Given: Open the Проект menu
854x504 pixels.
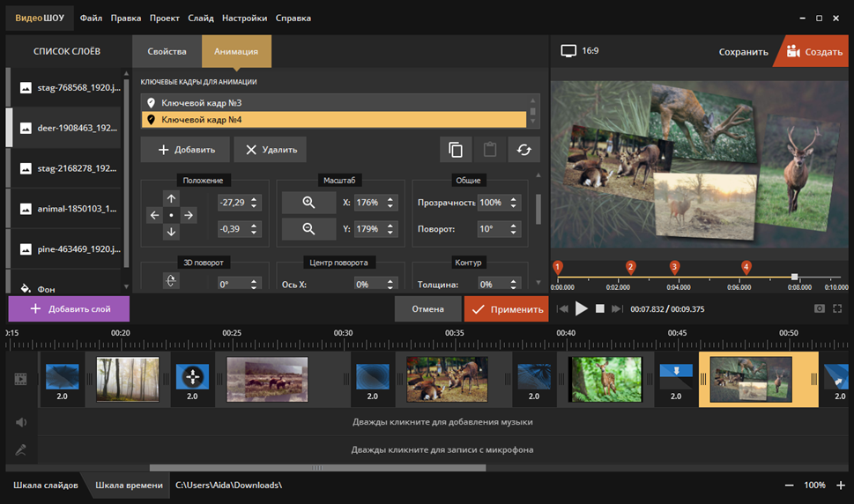Looking at the screenshot, I should point(165,18).
